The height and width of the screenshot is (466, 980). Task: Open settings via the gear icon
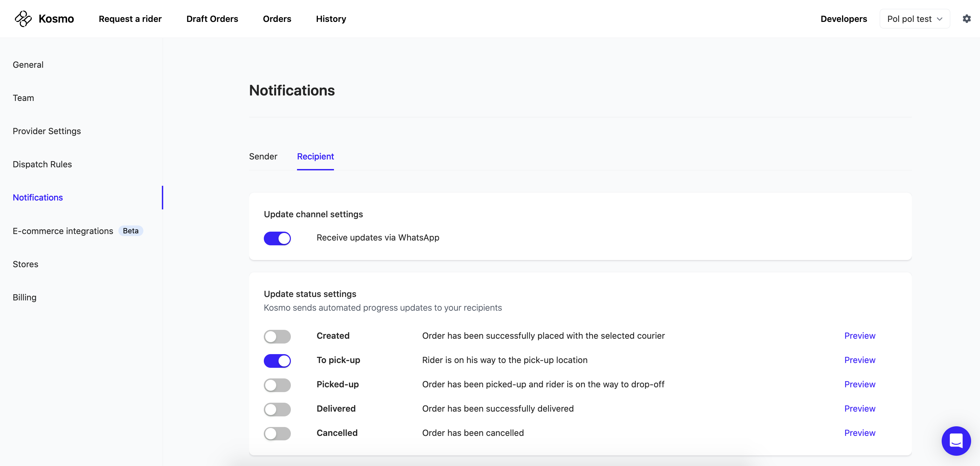966,18
